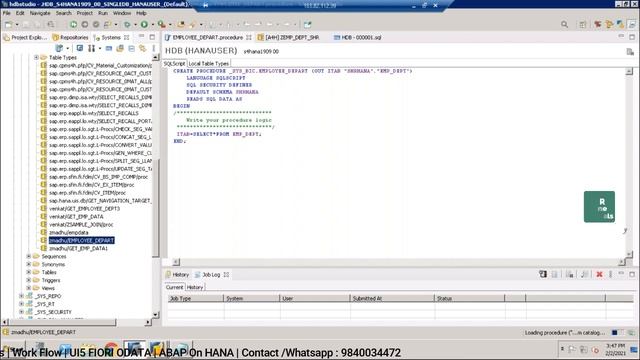Select zmadhu/GET_EMP_DATA1 procedure

click(78, 248)
